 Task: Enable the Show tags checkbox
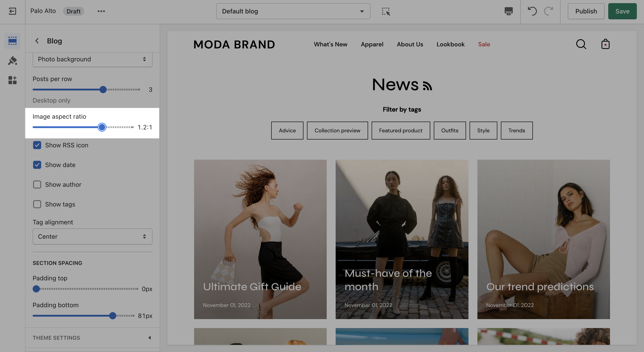37,204
